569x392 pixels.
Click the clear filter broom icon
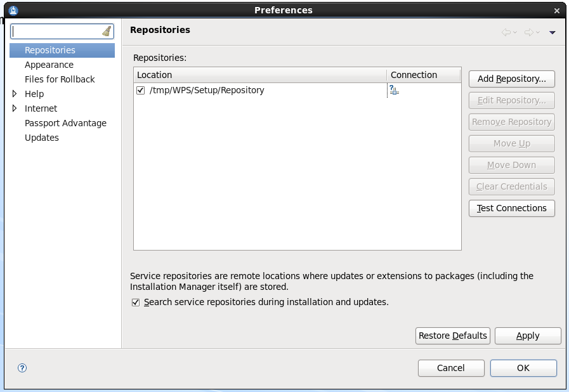pos(107,31)
